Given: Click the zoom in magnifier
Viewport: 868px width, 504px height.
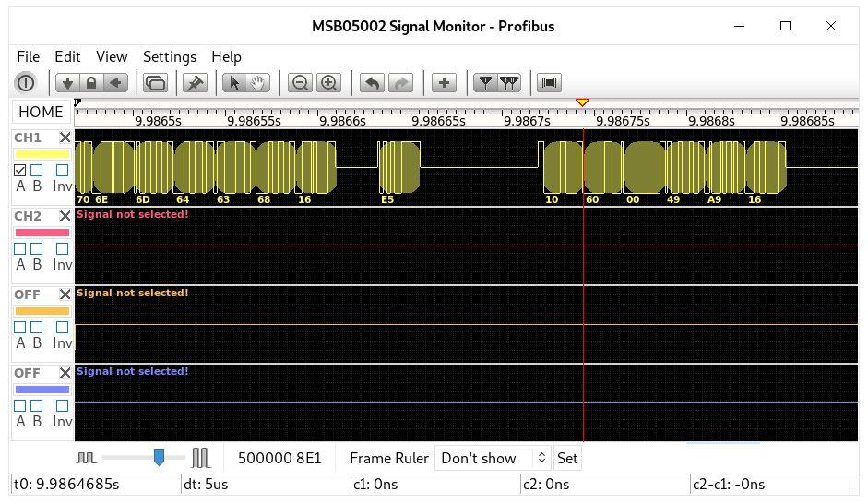Looking at the screenshot, I should pos(328,83).
